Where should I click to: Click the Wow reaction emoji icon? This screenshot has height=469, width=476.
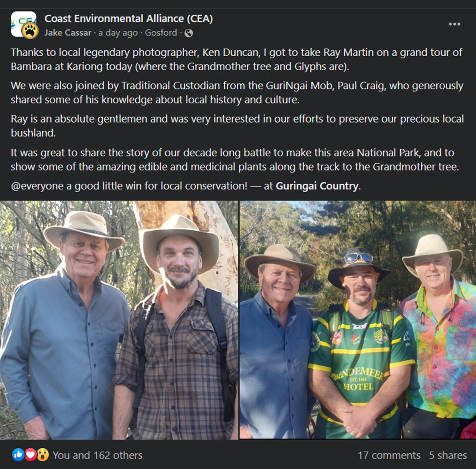point(42,455)
